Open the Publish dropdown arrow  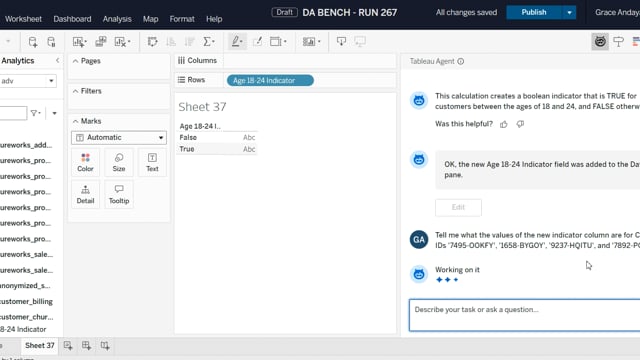569,12
